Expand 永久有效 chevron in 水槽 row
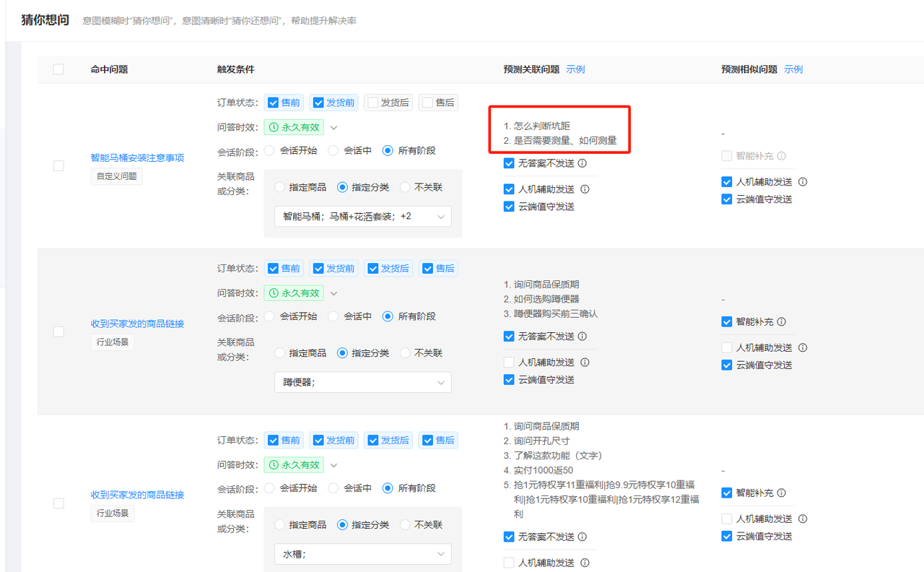The height and width of the screenshot is (572, 924). pyautogui.click(x=334, y=466)
